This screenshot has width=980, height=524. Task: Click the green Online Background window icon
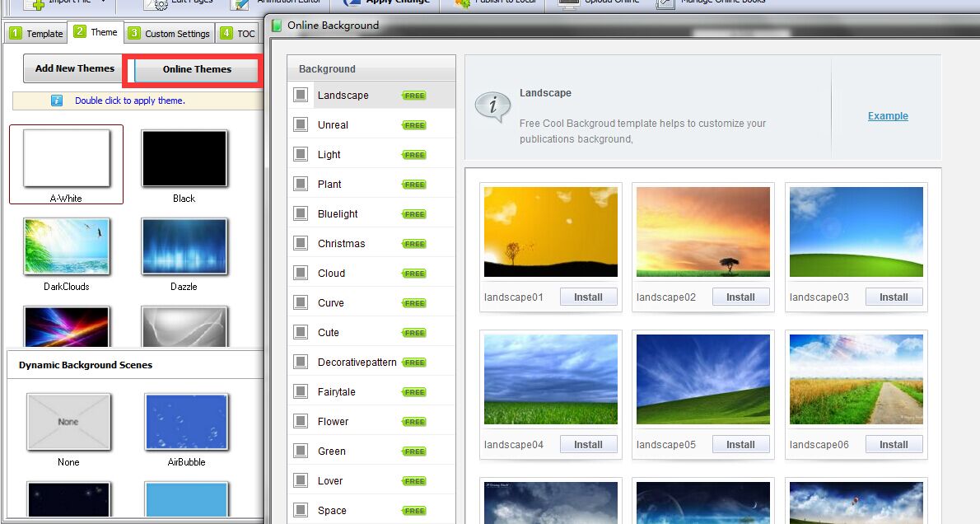[277, 26]
